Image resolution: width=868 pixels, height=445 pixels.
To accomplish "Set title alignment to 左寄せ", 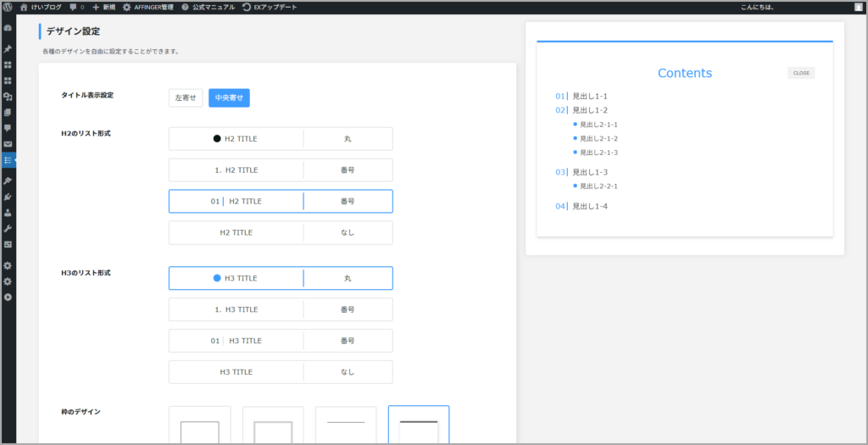I will click(x=186, y=98).
